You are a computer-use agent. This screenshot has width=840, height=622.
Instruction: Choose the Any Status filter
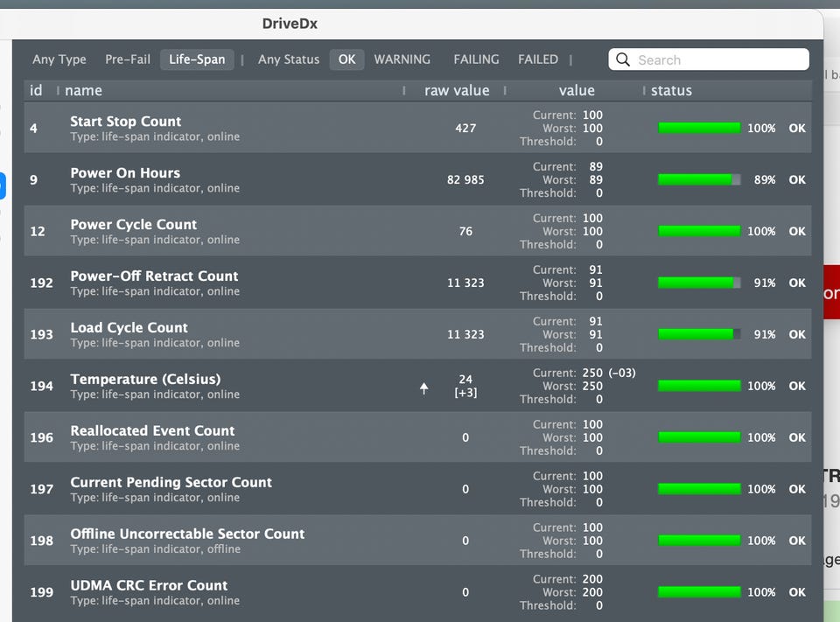(x=288, y=59)
